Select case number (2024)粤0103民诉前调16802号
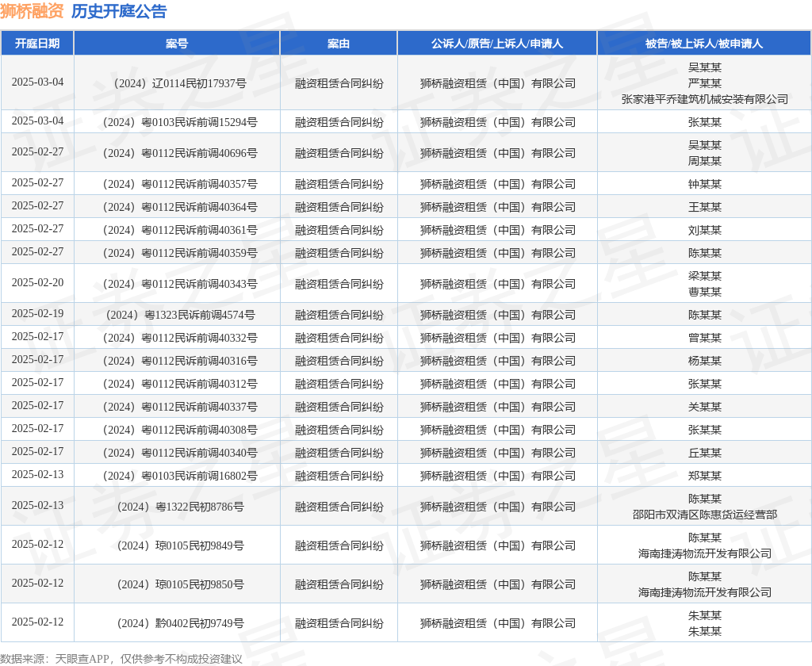Screen dimensions: 812x666 (x=180, y=476)
